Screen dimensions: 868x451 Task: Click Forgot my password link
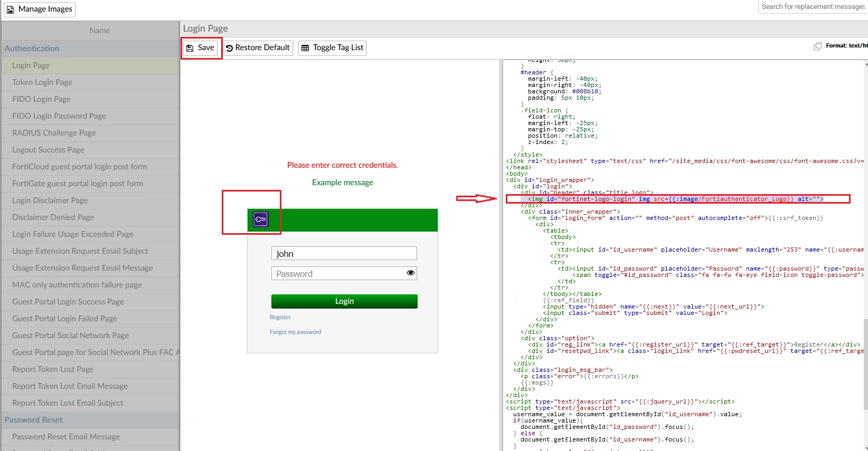click(x=296, y=332)
